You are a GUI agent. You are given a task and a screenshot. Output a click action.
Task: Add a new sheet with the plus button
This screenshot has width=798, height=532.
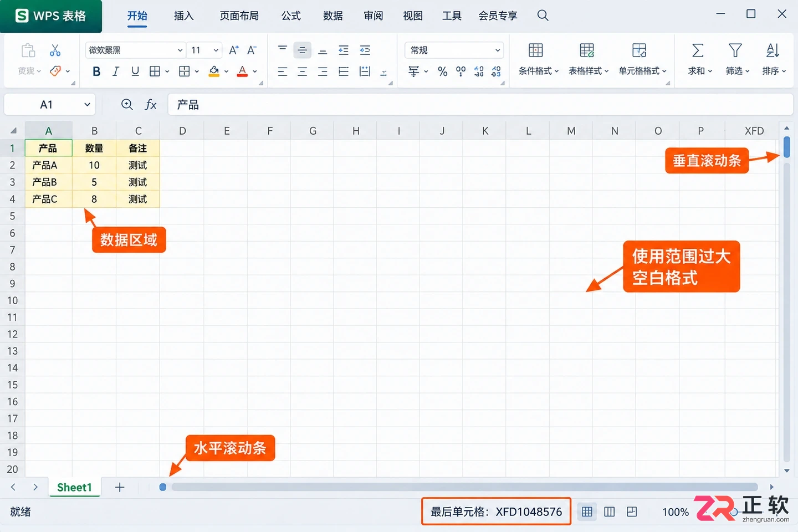tap(120, 487)
